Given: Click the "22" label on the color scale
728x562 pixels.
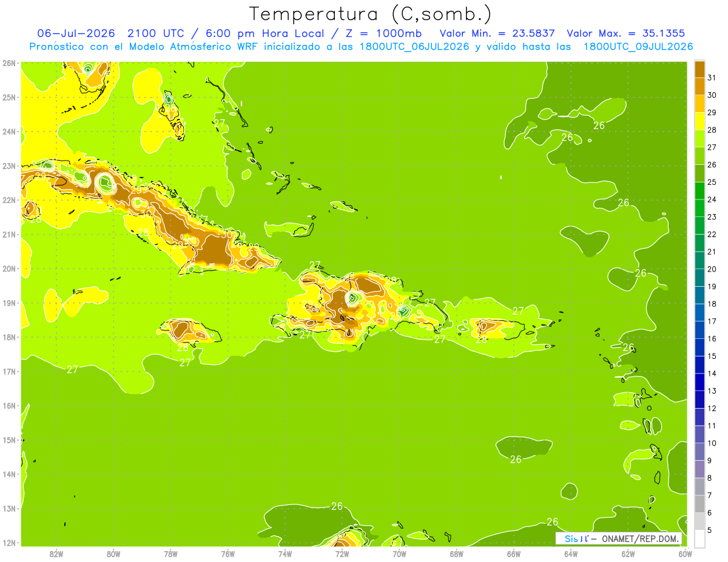Looking at the screenshot, I should tap(712, 234).
